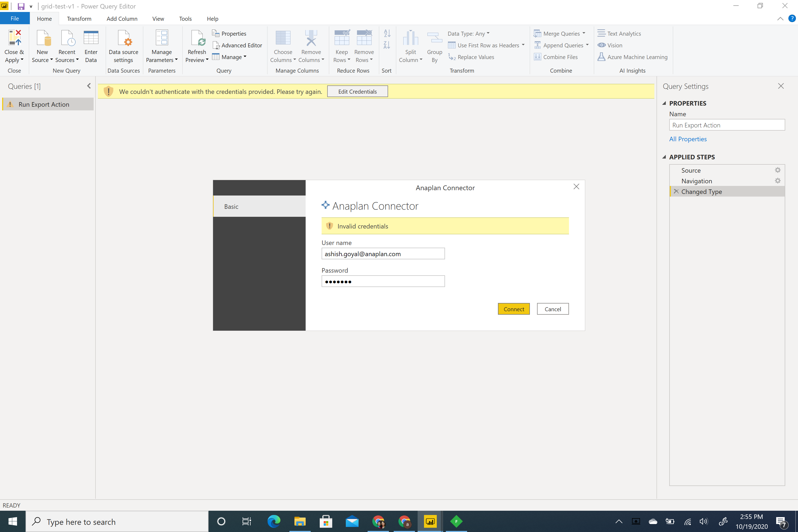Click the User name field
Screen dimensions: 798x532
pos(383,253)
